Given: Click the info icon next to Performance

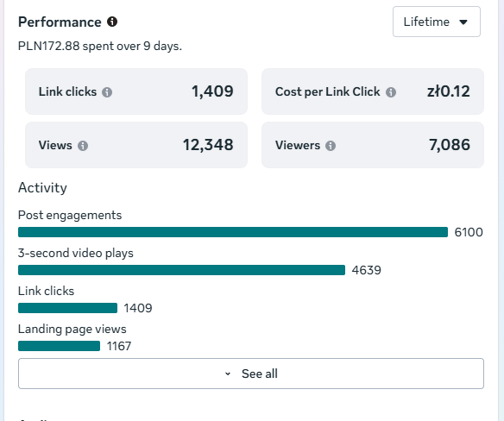Looking at the screenshot, I should click(x=112, y=22).
